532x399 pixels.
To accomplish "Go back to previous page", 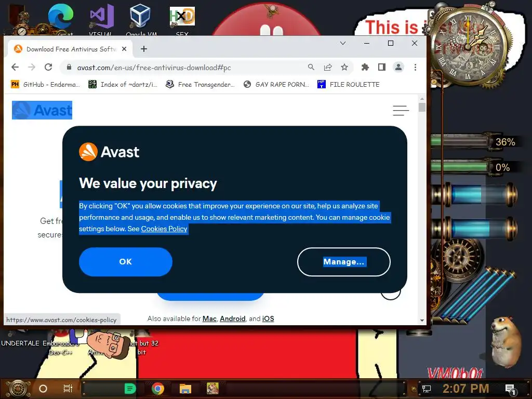I will 15,67.
